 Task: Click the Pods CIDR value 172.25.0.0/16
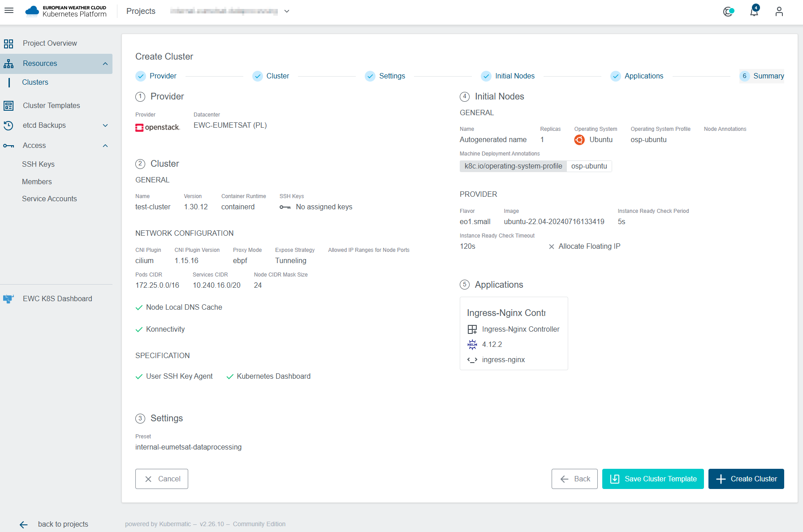[157, 285]
